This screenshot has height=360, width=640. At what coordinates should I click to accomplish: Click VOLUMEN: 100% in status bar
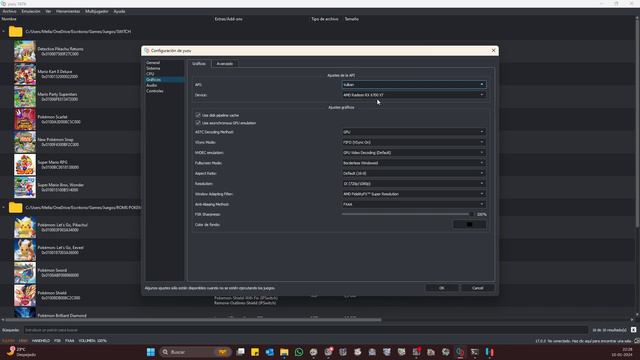click(93, 340)
